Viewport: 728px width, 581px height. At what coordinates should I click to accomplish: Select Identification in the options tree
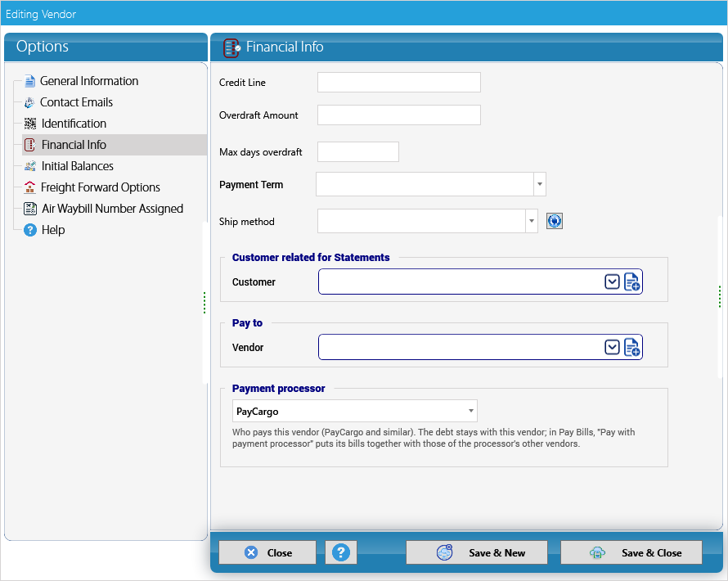(74, 124)
